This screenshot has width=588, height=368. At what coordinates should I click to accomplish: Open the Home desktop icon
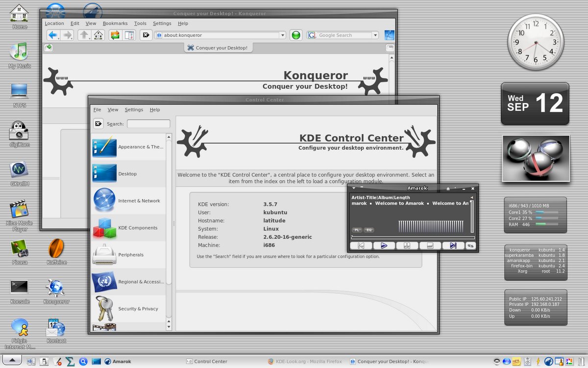(x=19, y=17)
